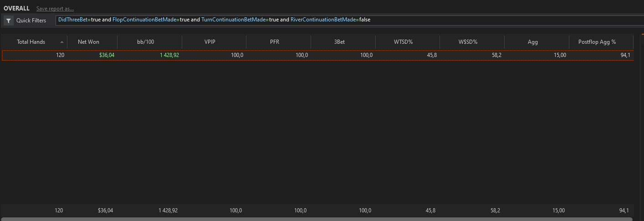Image resolution: width=644 pixels, height=221 pixels.
Task: Click the footer total $36,04 value
Action: point(105,211)
